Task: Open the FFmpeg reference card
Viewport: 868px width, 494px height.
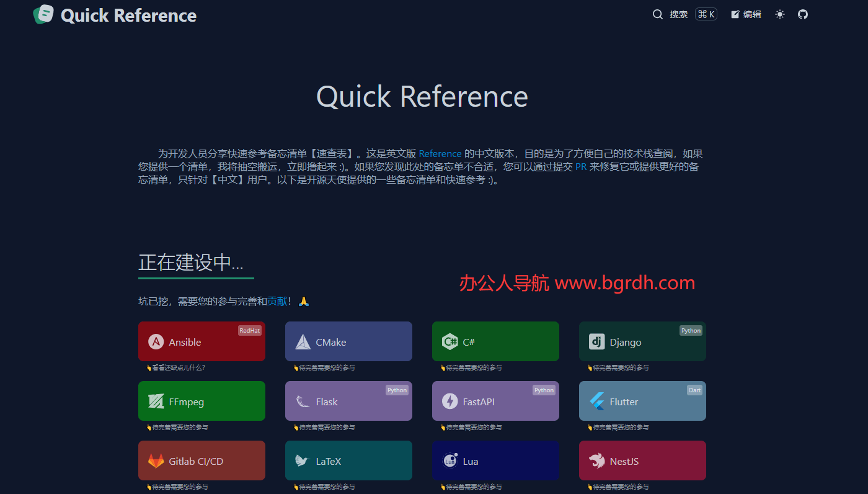Action: point(201,401)
